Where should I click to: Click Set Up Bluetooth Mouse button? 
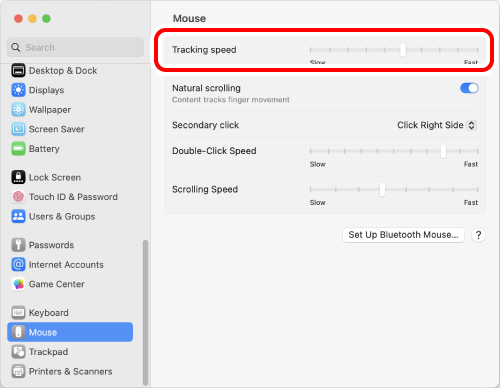pyautogui.click(x=403, y=235)
